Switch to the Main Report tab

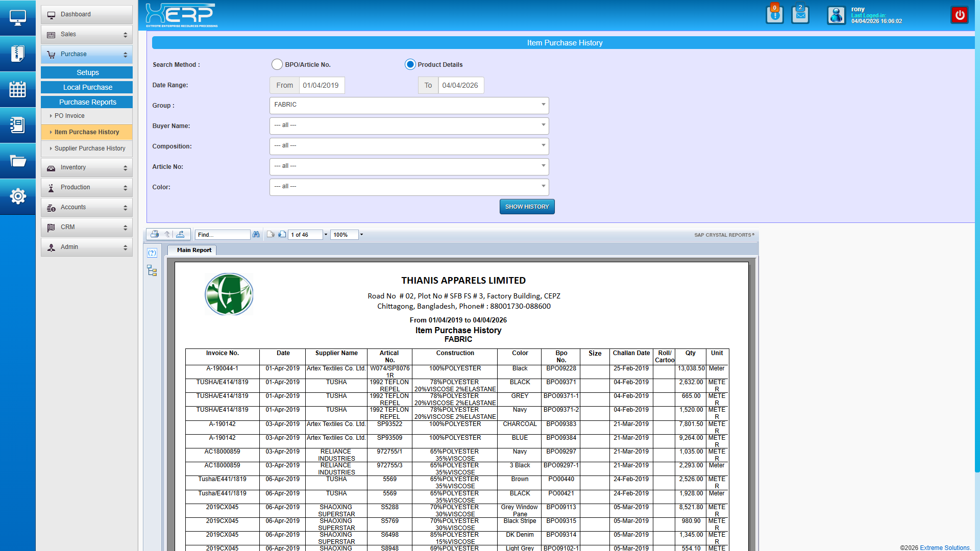pyautogui.click(x=194, y=250)
